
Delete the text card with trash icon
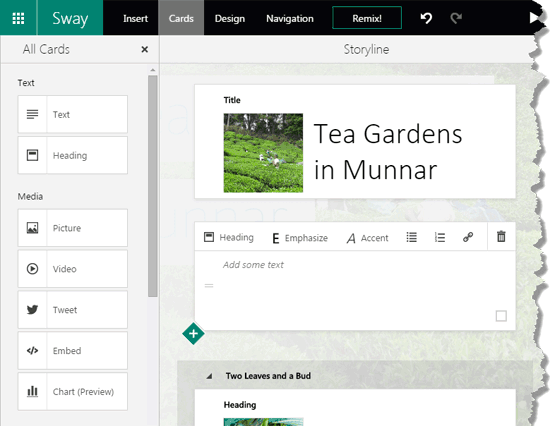tap(501, 237)
